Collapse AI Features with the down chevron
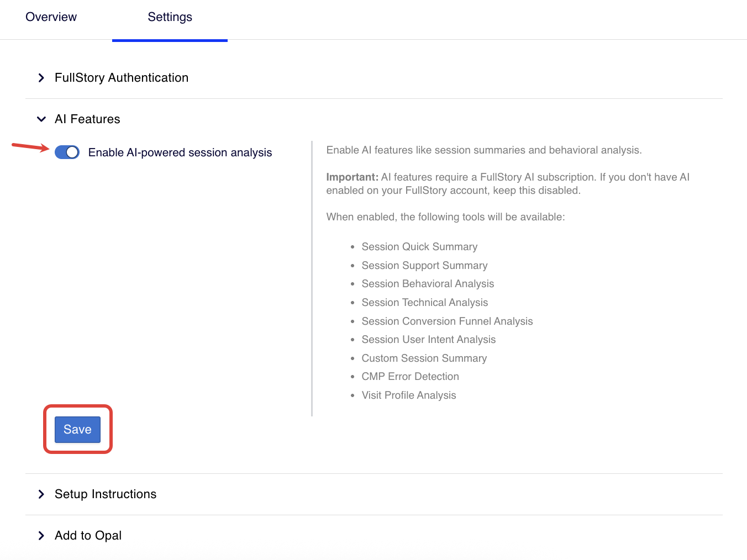Screen dimensions: 747x560 [41, 119]
